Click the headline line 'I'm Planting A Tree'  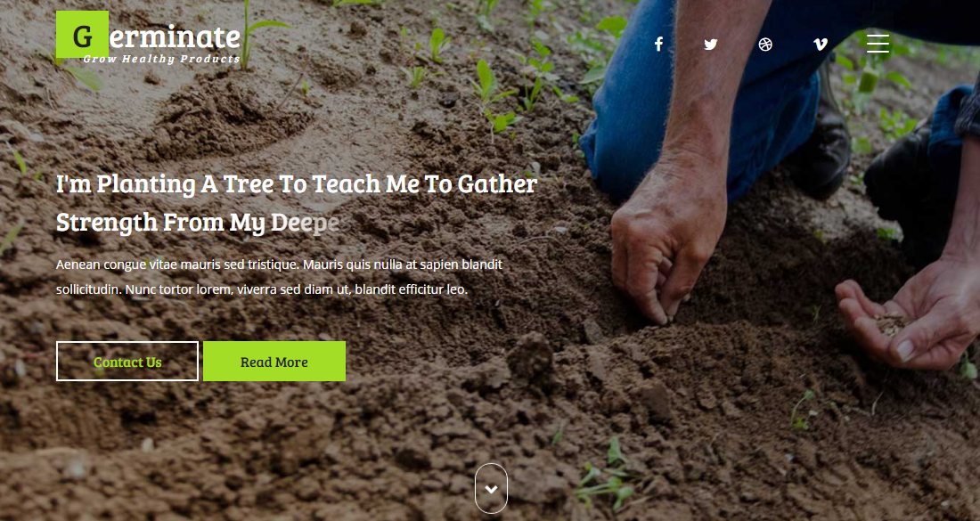click(297, 184)
